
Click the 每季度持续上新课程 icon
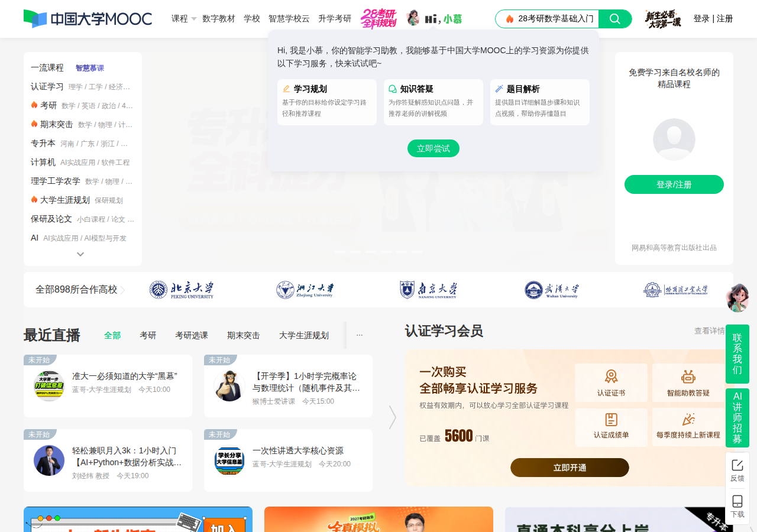click(688, 420)
